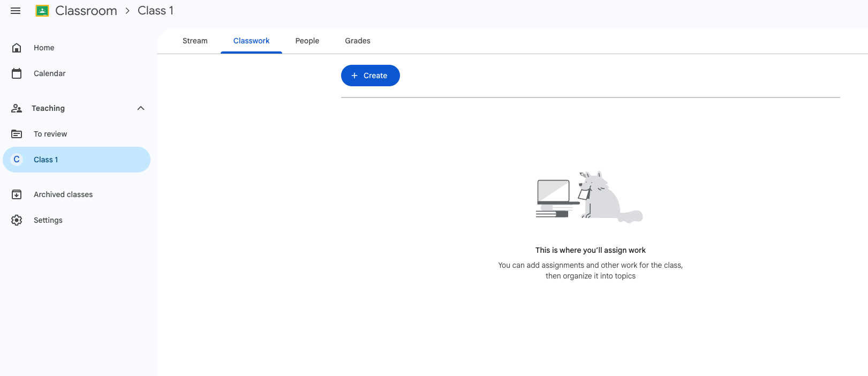
Task: Click 'then organize it into topics' text
Action: (x=591, y=276)
